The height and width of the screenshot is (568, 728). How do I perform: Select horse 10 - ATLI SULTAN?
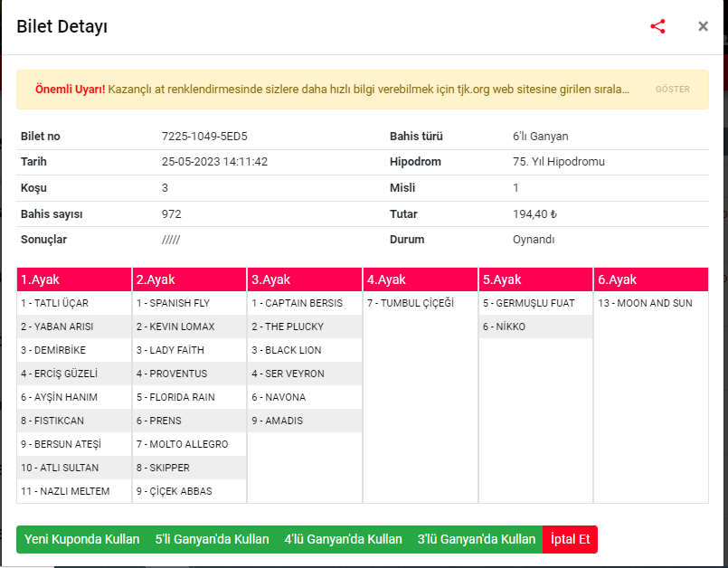(x=74, y=468)
